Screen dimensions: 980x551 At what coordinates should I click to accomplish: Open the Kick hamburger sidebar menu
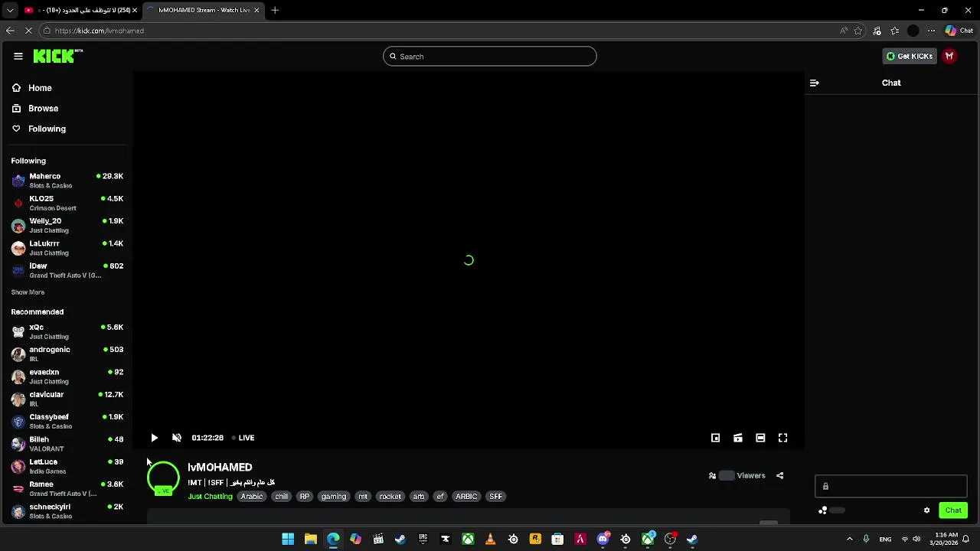(18, 56)
